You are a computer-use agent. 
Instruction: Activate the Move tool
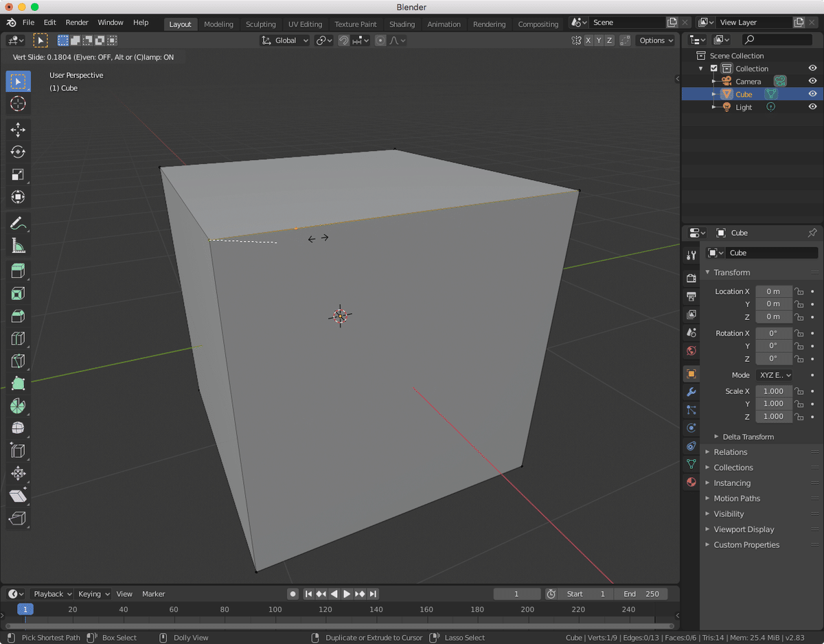click(19, 130)
